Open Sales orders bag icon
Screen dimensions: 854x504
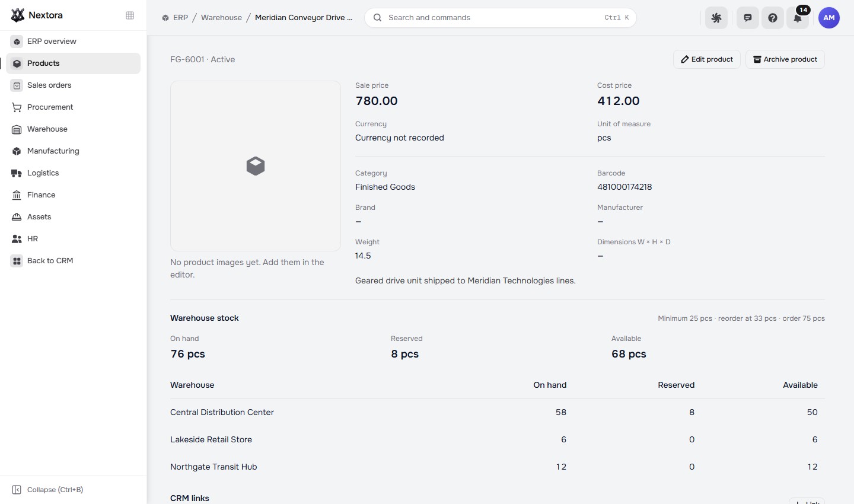(17, 85)
